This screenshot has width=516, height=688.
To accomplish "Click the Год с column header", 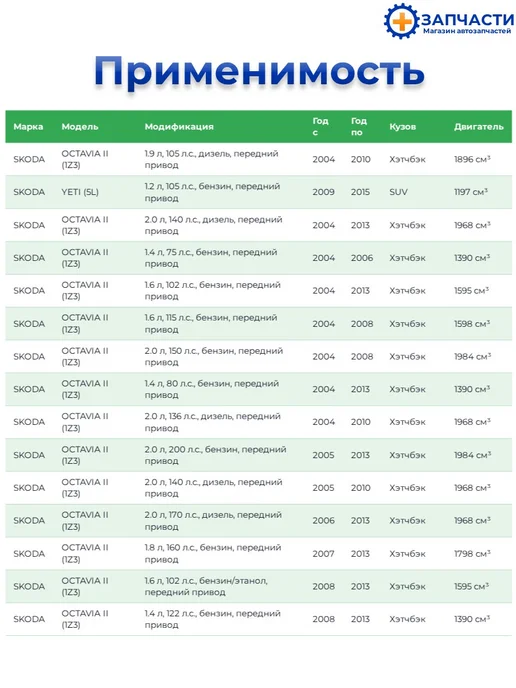I will coord(320,126).
